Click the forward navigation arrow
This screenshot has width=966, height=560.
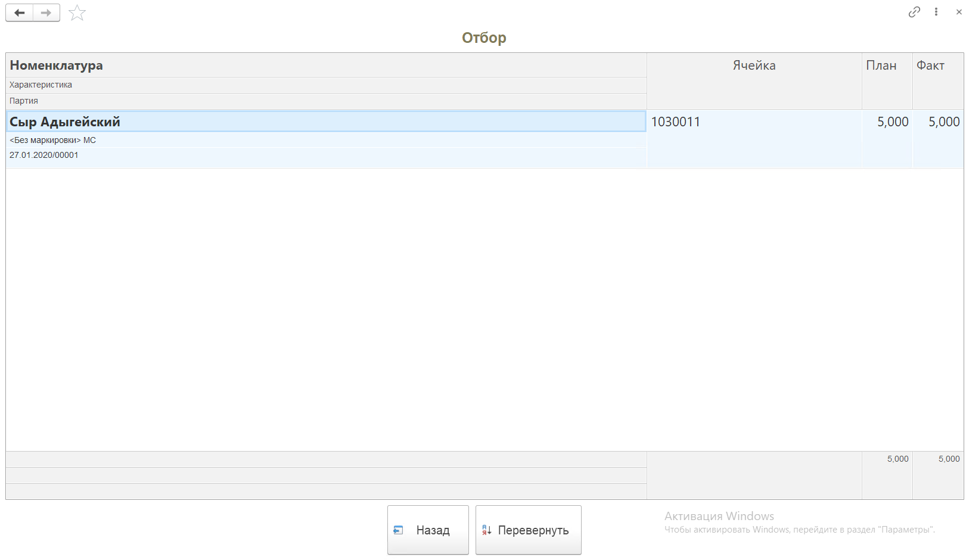point(46,13)
